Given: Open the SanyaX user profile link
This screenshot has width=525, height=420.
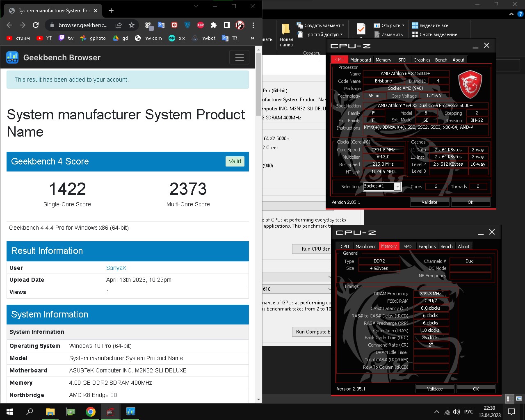Looking at the screenshot, I should 116,268.
